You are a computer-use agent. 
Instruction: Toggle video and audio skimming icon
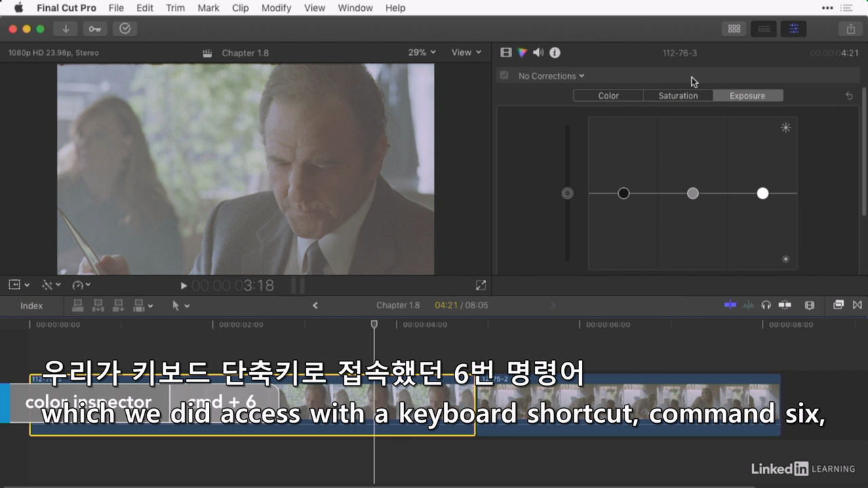pyautogui.click(x=730, y=305)
